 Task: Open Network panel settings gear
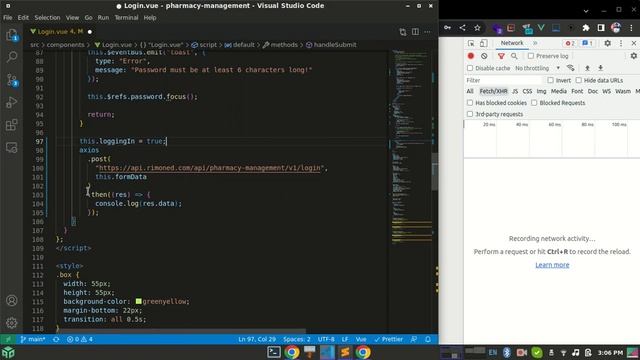[x=633, y=56]
